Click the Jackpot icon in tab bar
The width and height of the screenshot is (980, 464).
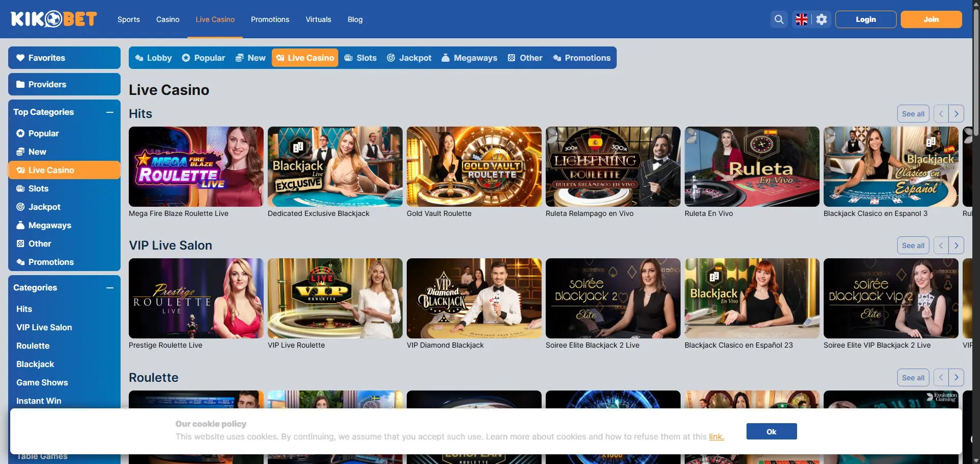[x=391, y=58]
